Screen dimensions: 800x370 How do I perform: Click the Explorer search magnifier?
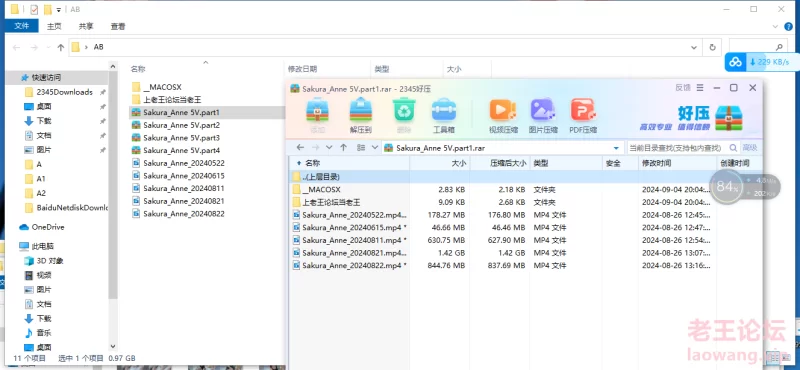779,47
